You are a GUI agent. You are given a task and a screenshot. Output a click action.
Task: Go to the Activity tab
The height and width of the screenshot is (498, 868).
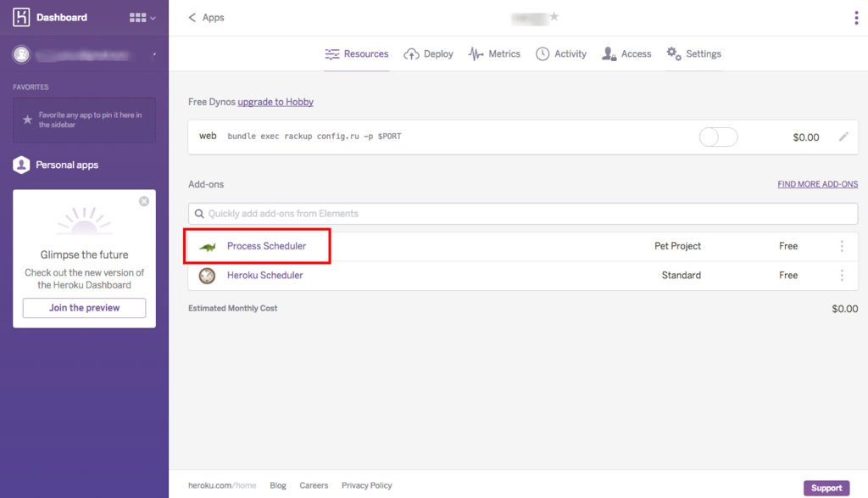(x=560, y=54)
